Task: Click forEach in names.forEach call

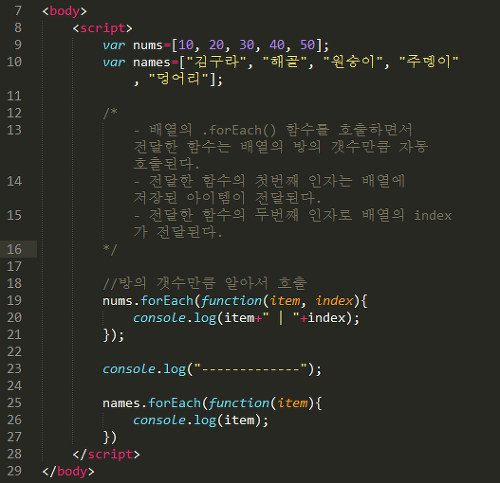Action: [175, 403]
